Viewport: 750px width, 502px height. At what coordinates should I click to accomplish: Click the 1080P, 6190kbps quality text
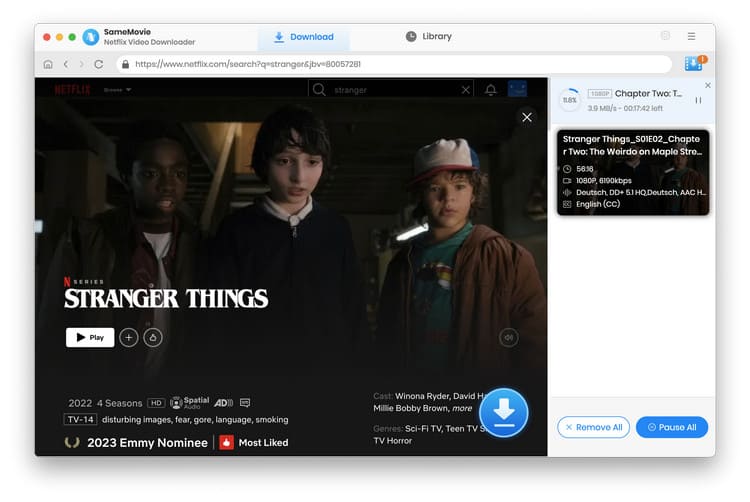pyautogui.click(x=604, y=181)
